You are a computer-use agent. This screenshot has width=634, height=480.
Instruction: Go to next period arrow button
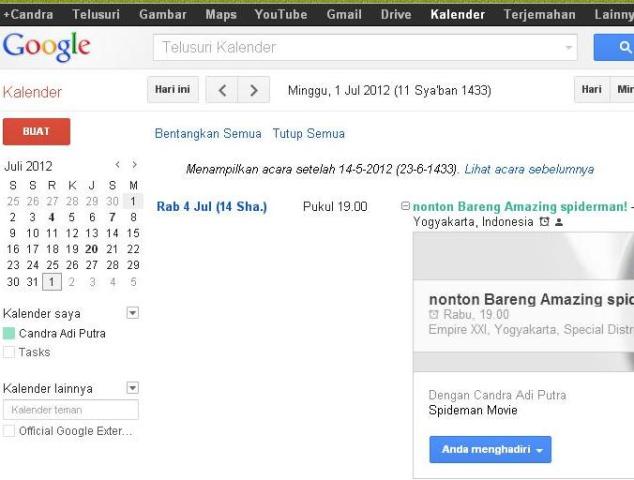point(254,90)
